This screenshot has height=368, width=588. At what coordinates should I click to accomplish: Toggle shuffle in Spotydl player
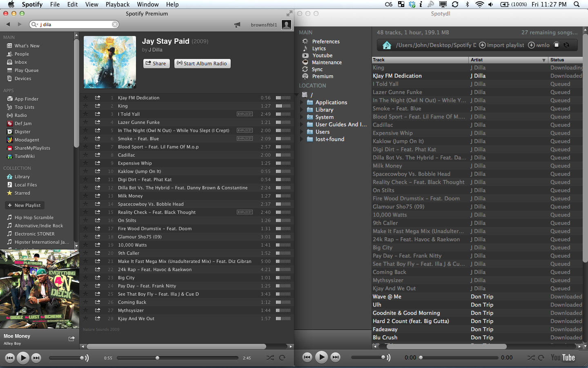click(531, 357)
